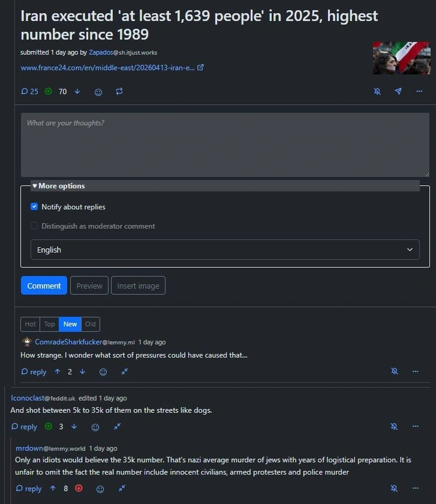The image size is (436, 504).
Task: Open emoji reactions on the main post
Action: click(x=98, y=92)
